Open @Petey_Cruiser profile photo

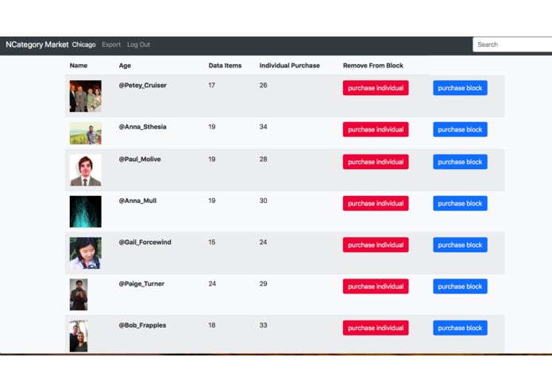pyautogui.click(x=86, y=96)
